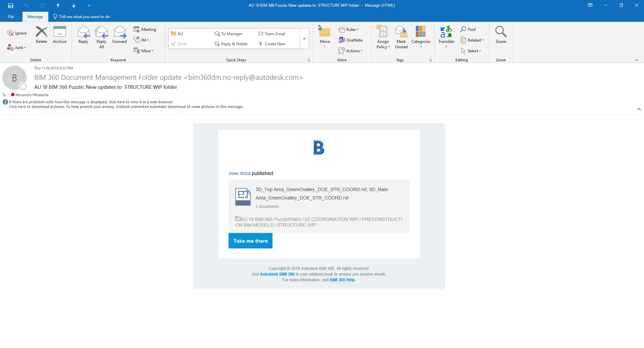Delete the open message

click(41, 35)
